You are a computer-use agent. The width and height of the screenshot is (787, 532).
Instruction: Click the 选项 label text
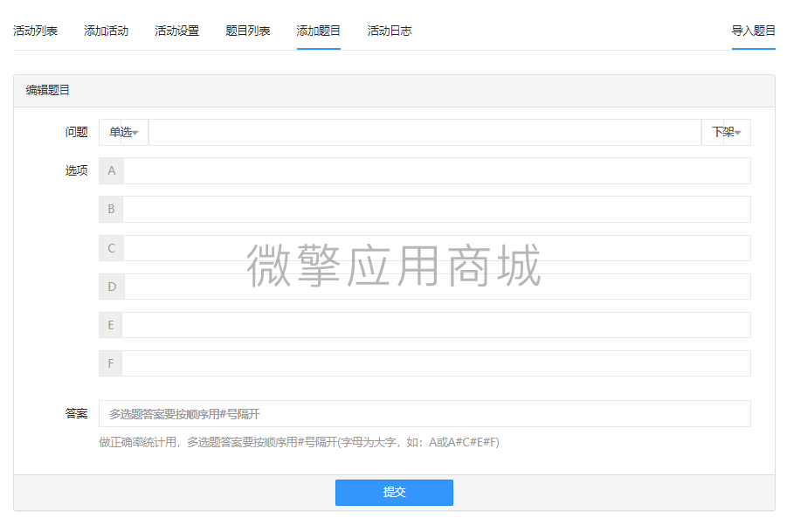(76, 170)
